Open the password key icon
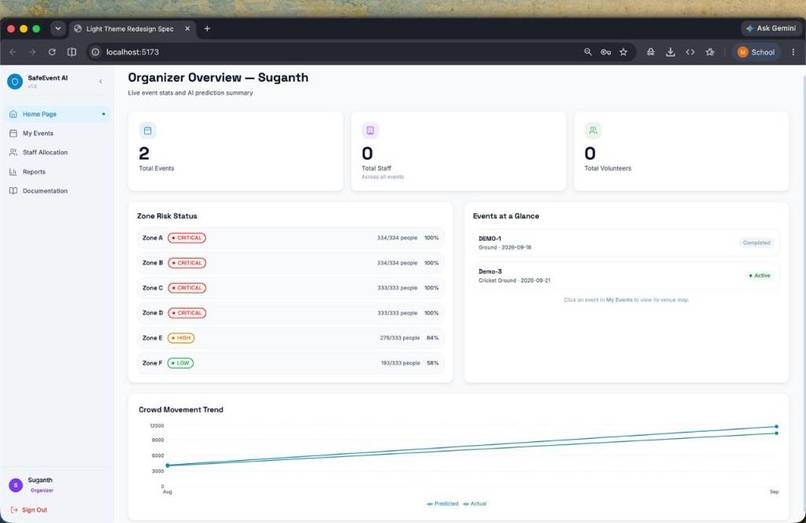 coord(606,52)
